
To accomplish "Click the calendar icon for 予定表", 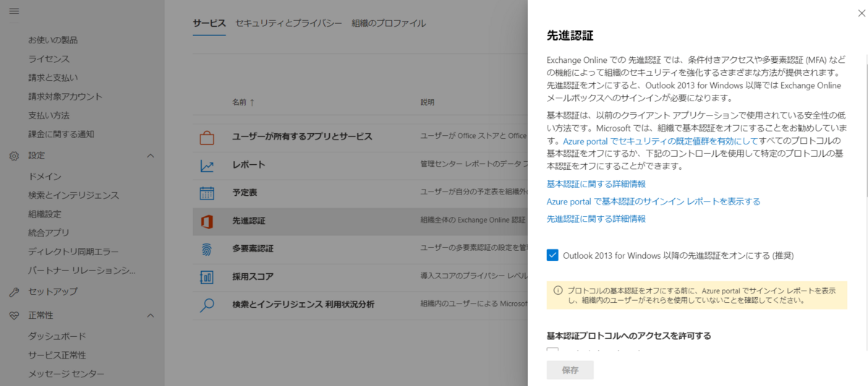I will [x=207, y=193].
